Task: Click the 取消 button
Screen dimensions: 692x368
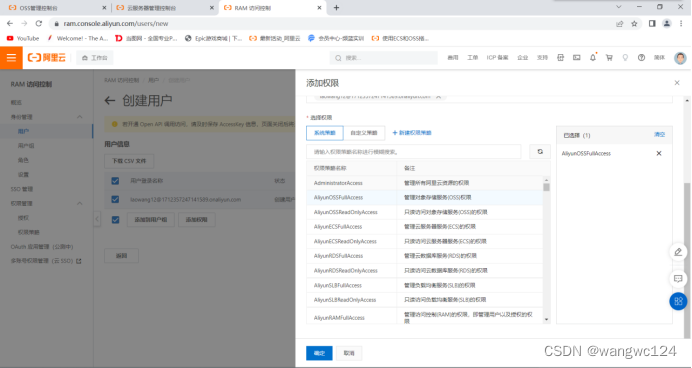Action: [349, 353]
